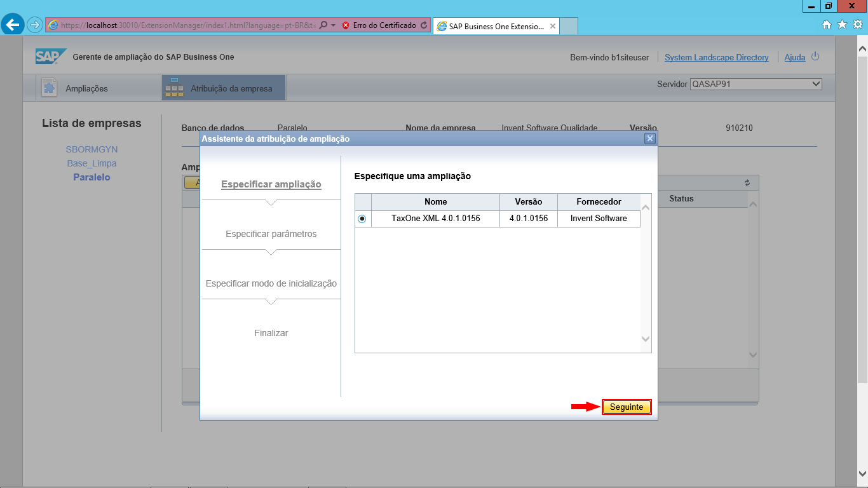Go to the Especificar parâmetros wizard step
Viewport: 868px width, 488px height.
point(271,234)
